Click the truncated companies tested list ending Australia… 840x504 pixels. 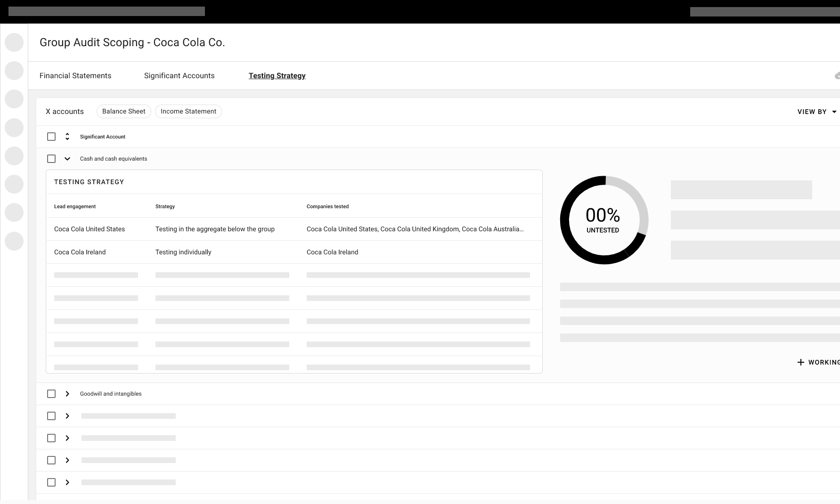pos(415,229)
